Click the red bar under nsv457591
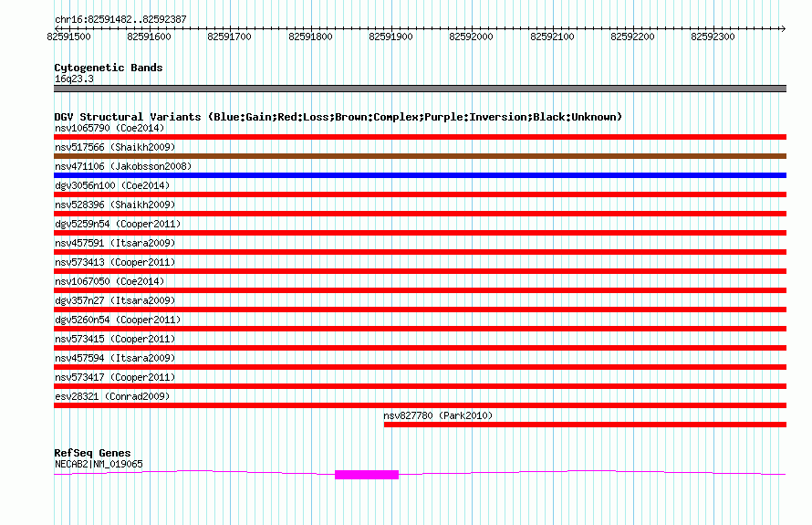 [x=420, y=252]
